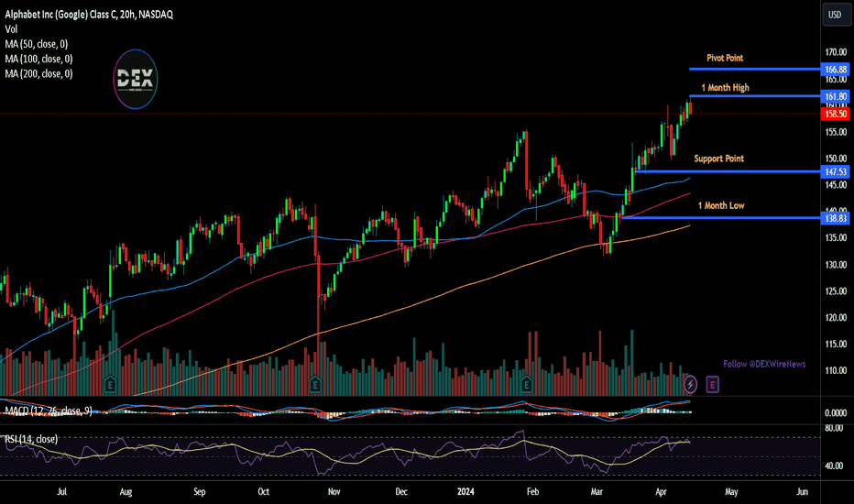Image resolution: width=854 pixels, height=504 pixels.
Task: Click the 155.00 price axis value
Action: click(836, 132)
